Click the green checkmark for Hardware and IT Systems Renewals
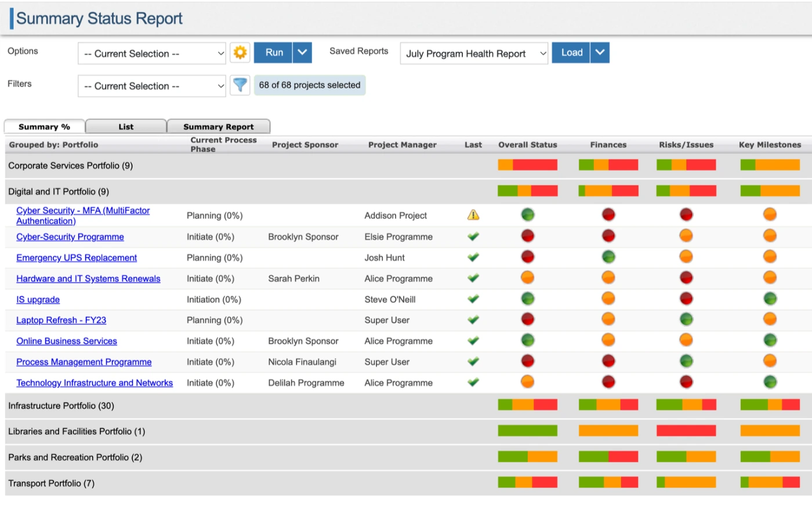Screen dimensions: 812x508 [x=473, y=279]
